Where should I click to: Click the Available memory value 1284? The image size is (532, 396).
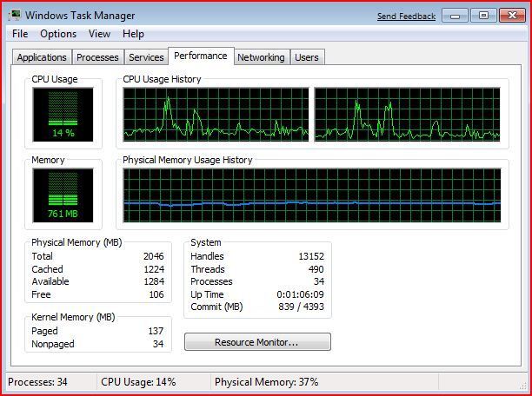[x=154, y=281]
